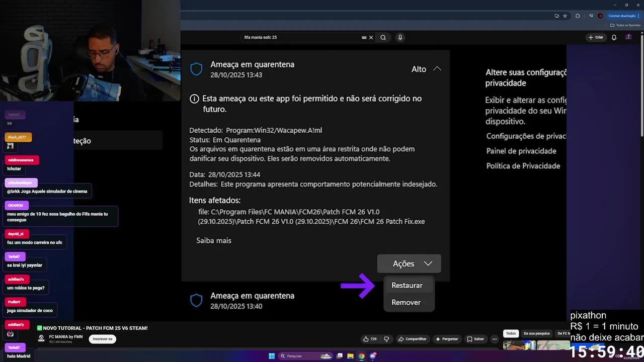Clear the YouTube search text with X
The width and height of the screenshot is (644, 362).
click(371, 37)
